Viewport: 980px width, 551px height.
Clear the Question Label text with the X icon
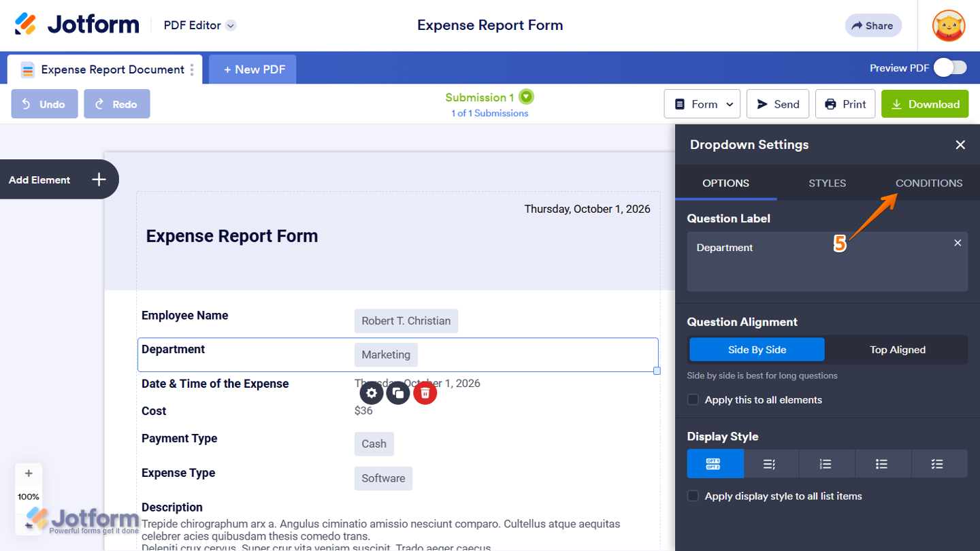(958, 243)
